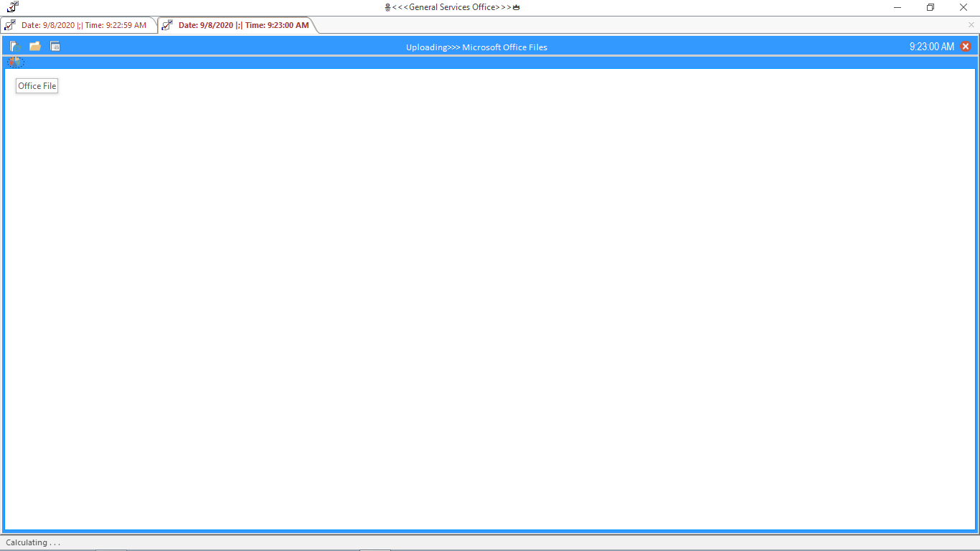Minimize the General Services Office window
The image size is (980, 551).
[897, 7]
